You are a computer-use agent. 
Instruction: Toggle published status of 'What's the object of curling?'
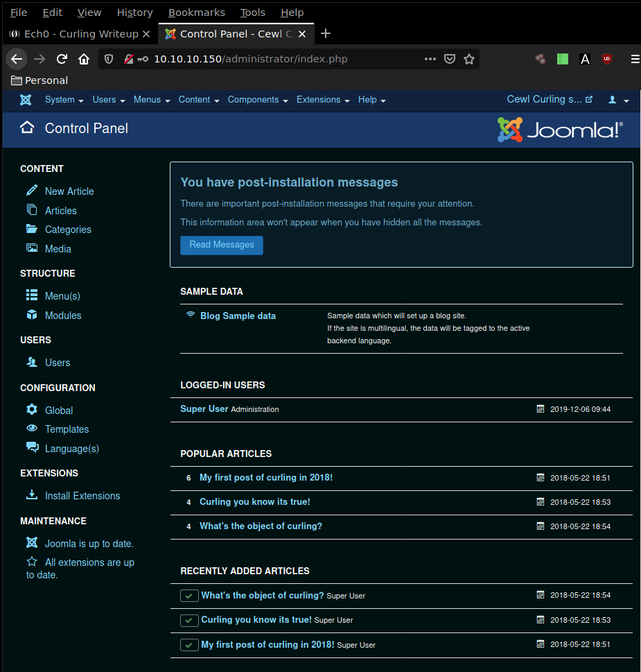coord(189,596)
